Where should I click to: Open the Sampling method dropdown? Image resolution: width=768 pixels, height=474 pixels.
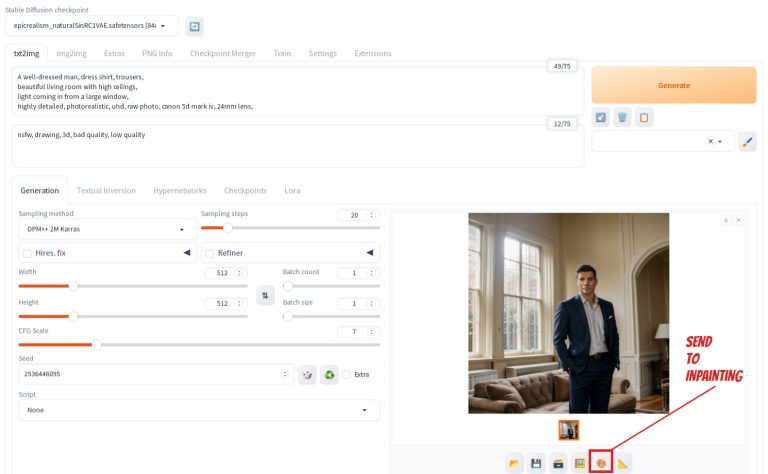click(x=106, y=229)
